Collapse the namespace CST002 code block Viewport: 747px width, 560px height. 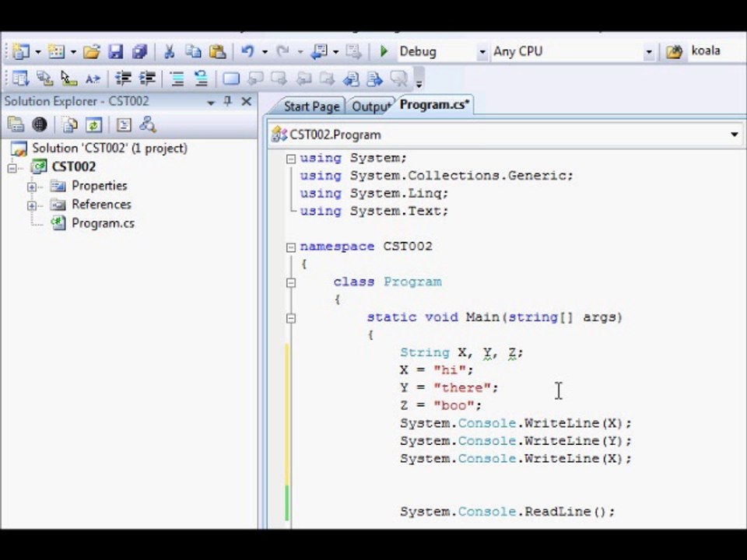[291, 247]
